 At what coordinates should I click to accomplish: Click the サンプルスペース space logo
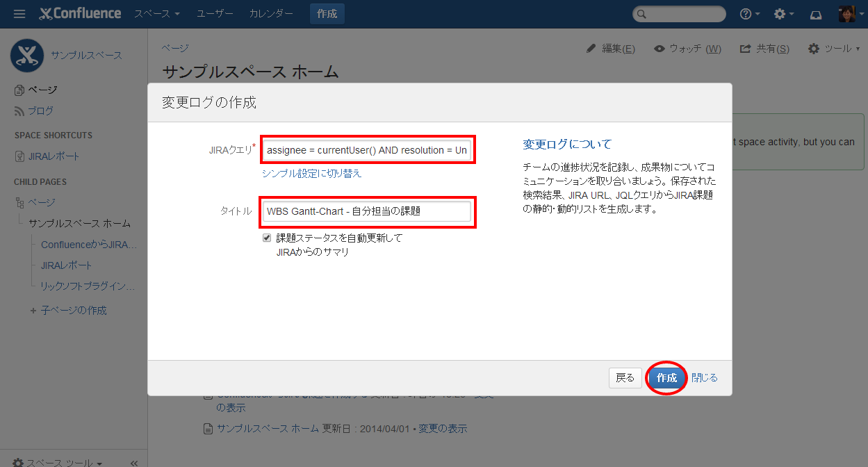(27, 56)
